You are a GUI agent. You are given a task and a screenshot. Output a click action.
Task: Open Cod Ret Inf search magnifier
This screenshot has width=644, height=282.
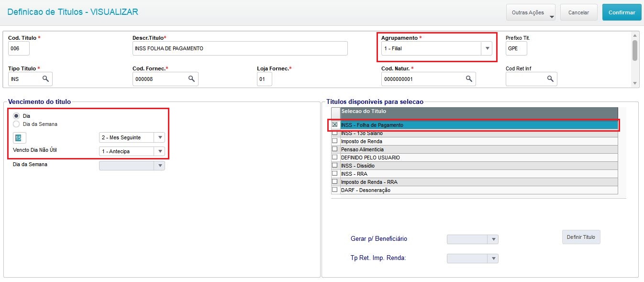click(550, 79)
